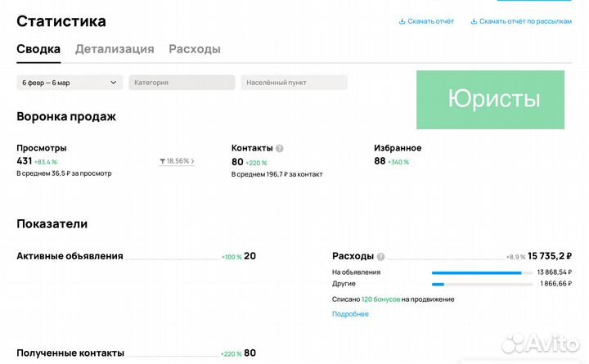
Task: Open the Населённый пункт filter
Action: (294, 83)
